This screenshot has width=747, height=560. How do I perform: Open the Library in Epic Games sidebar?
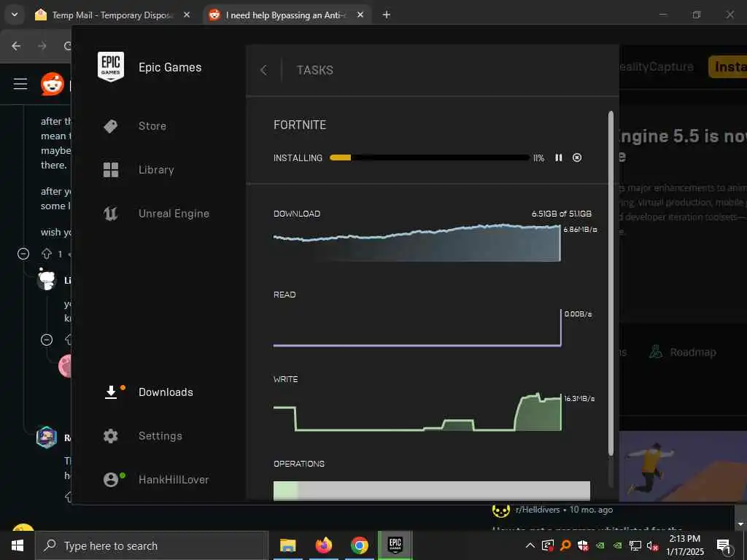point(156,170)
